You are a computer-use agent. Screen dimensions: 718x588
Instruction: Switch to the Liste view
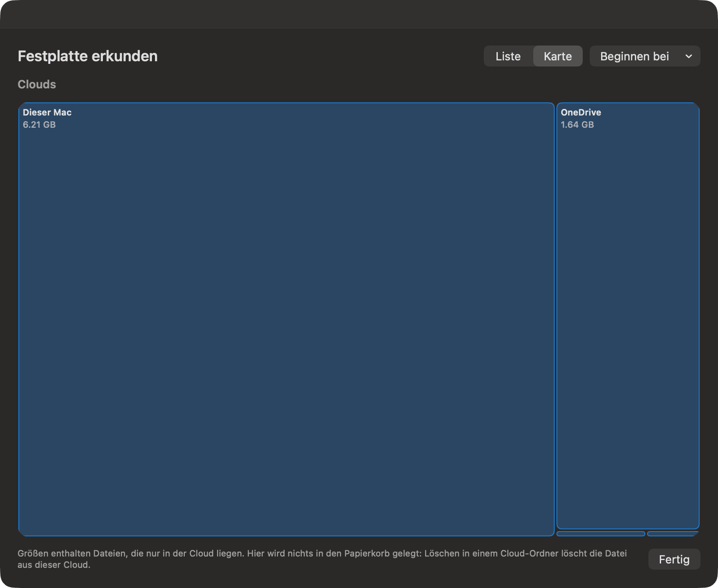click(x=508, y=56)
